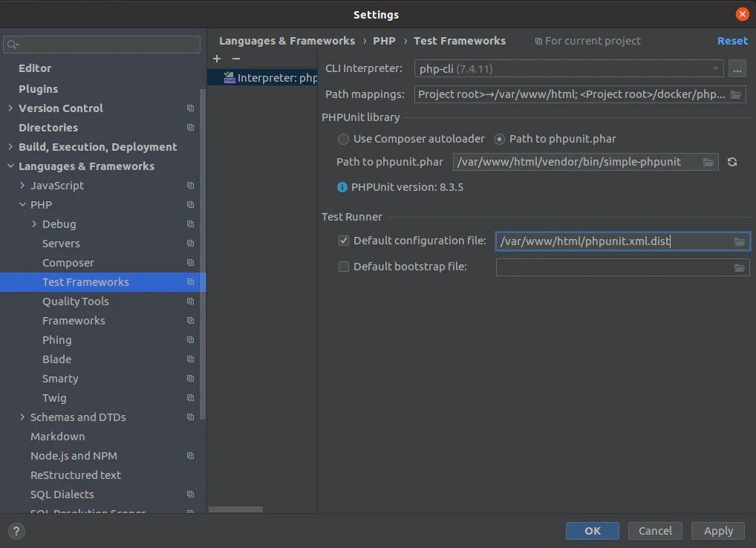
Task: Open the Editor settings category
Action: (x=35, y=68)
